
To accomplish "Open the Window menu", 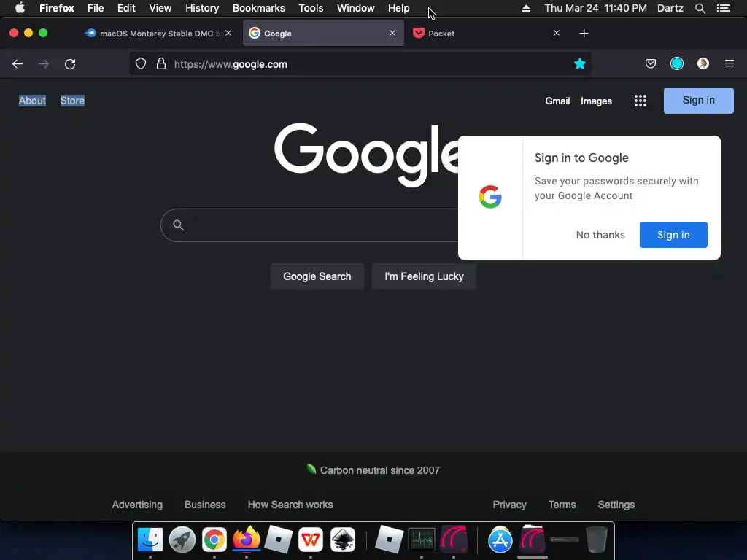I will (356, 8).
